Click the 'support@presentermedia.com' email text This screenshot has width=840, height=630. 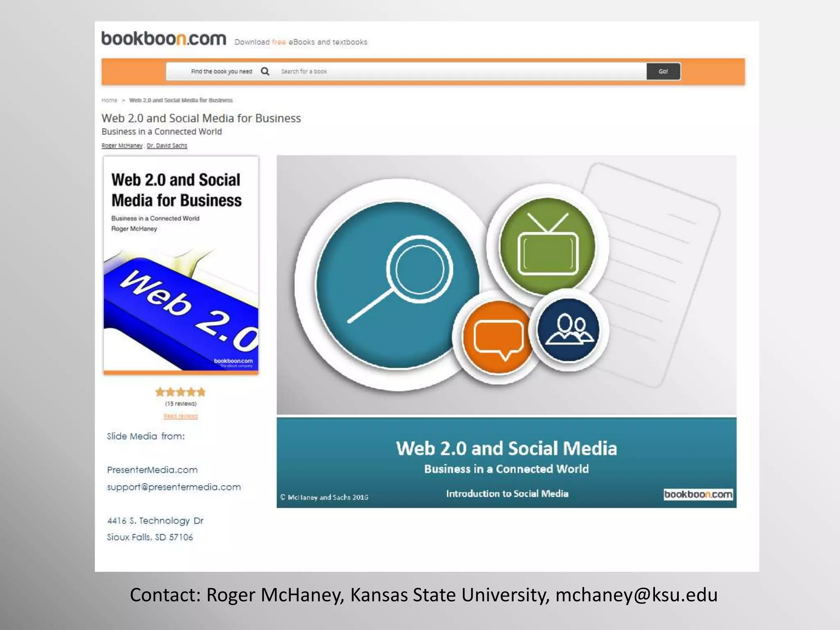click(x=174, y=487)
